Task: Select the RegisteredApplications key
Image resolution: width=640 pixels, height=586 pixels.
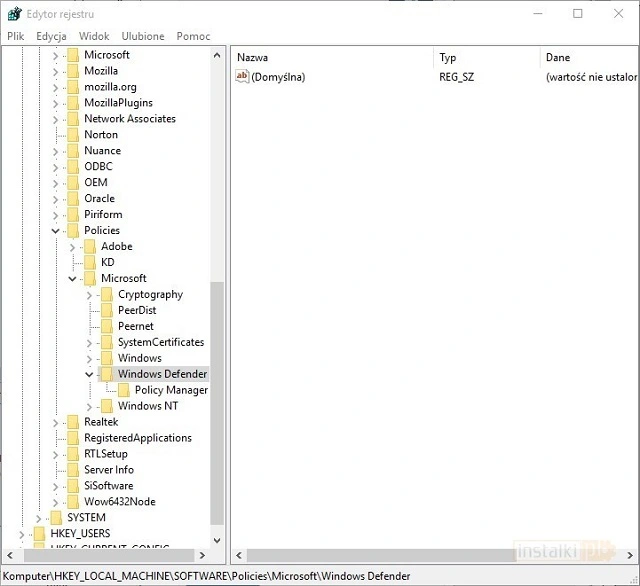Action: coord(137,438)
